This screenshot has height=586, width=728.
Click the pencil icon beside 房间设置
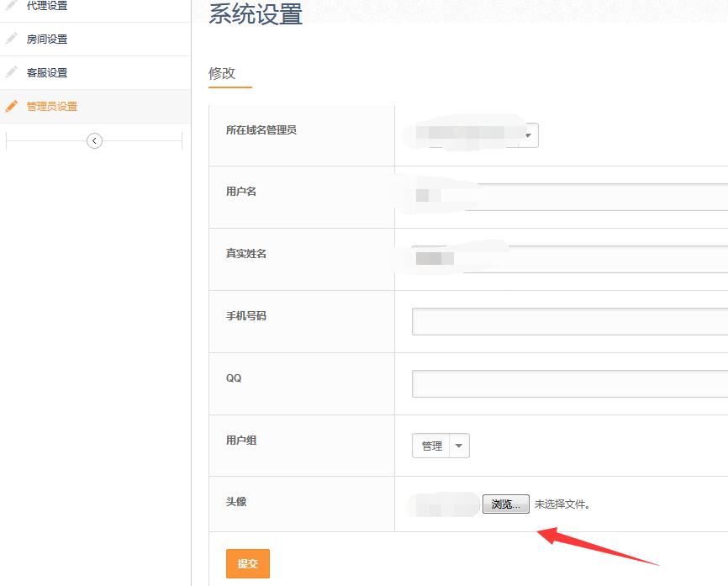[x=11, y=39]
